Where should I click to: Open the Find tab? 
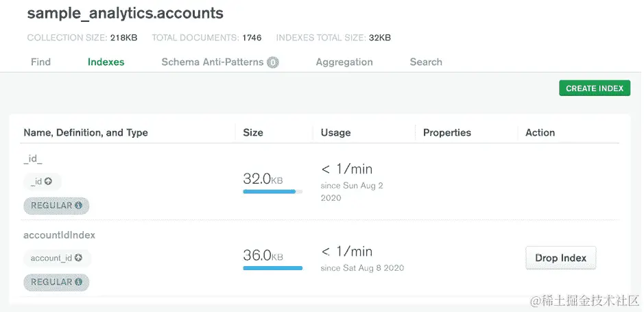[x=40, y=62]
